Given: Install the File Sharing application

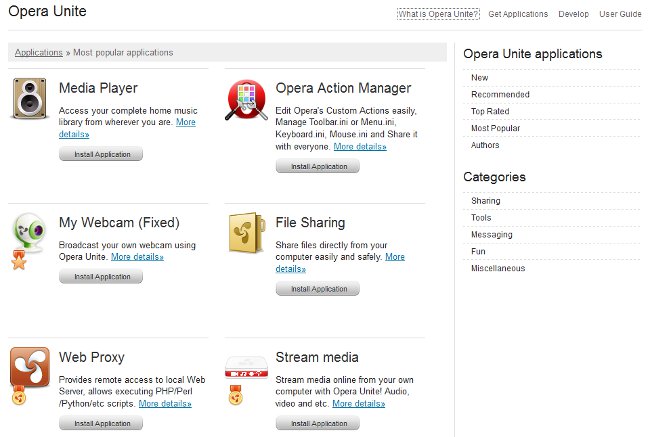Looking at the screenshot, I should (x=318, y=289).
